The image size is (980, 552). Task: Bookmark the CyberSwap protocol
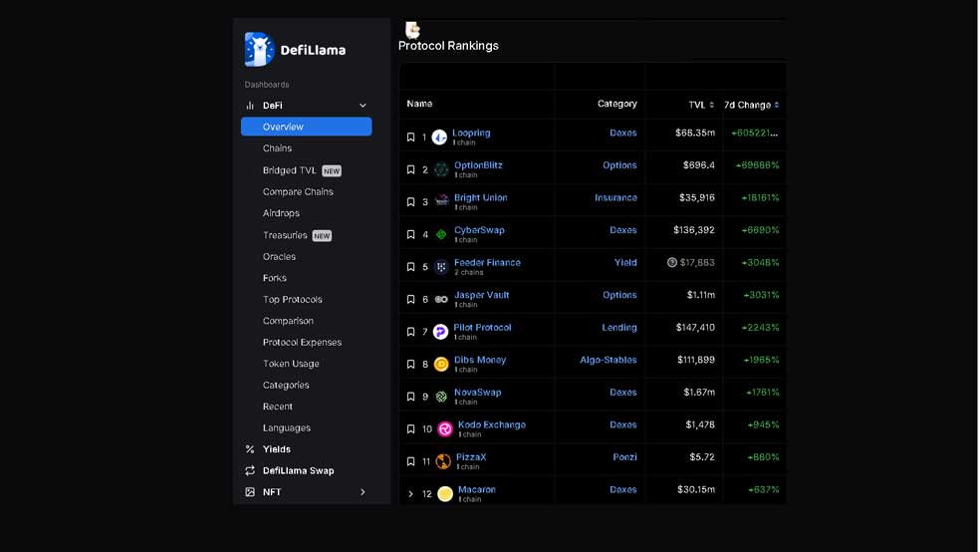[410, 234]
